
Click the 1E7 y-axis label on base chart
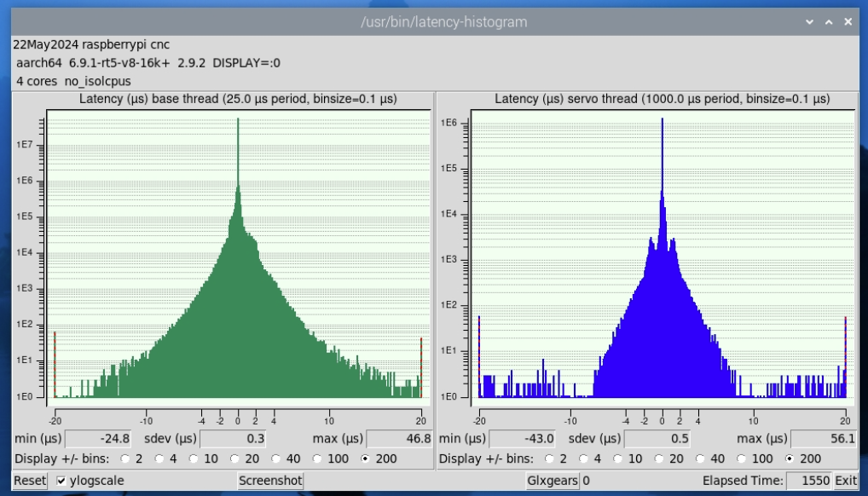point(26,145)
